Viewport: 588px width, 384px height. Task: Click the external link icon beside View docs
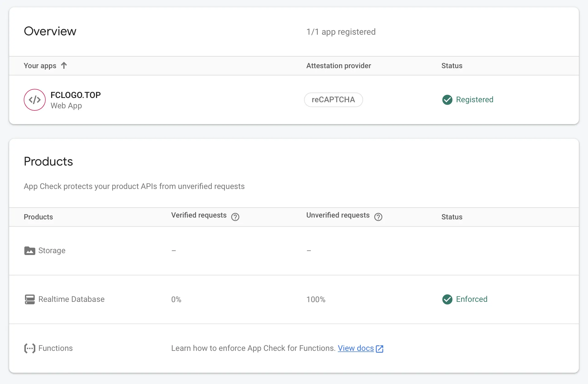[x=380, y=349]
